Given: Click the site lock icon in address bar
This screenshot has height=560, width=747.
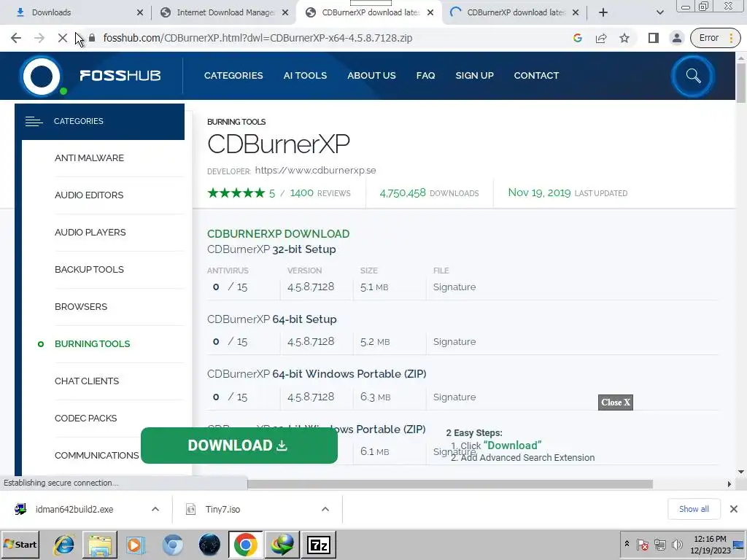Looking at the screenshot, I should [93, 38].
